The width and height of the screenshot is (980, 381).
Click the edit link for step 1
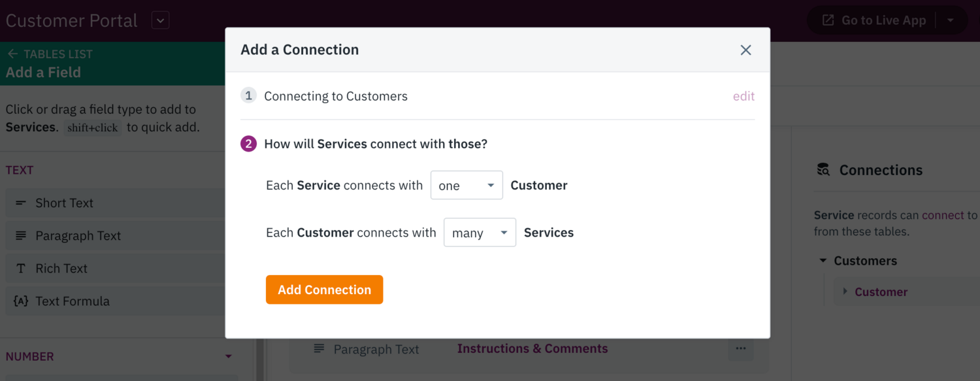(743, 96)
